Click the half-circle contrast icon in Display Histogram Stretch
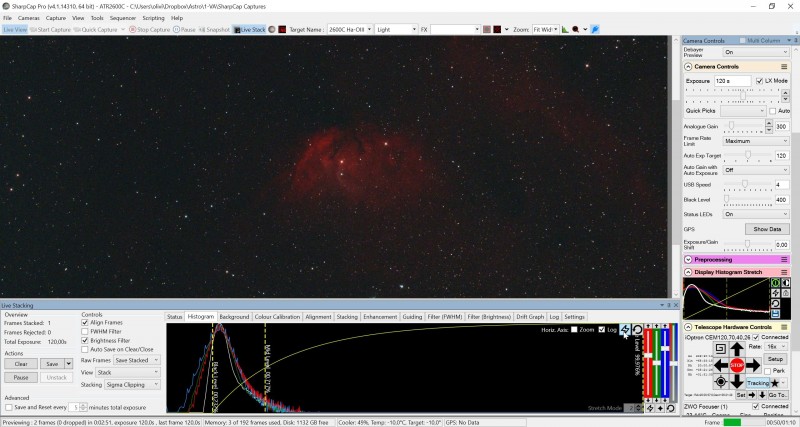Image resolution: width=800 pixels, height=427 pixels. click(786, 283)
